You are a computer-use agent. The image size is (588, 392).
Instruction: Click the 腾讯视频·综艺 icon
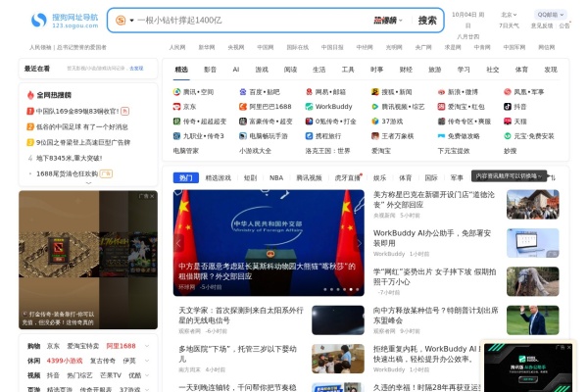[375, 107]
